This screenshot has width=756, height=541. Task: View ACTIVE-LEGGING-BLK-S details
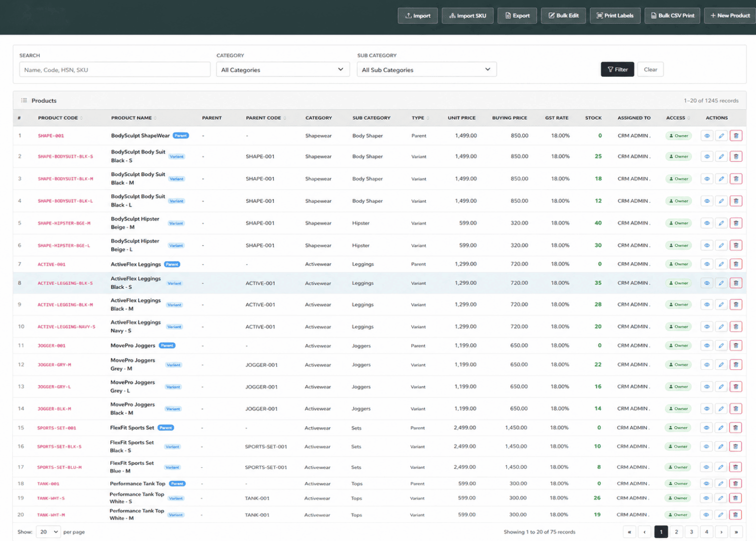tap(707, 283)
